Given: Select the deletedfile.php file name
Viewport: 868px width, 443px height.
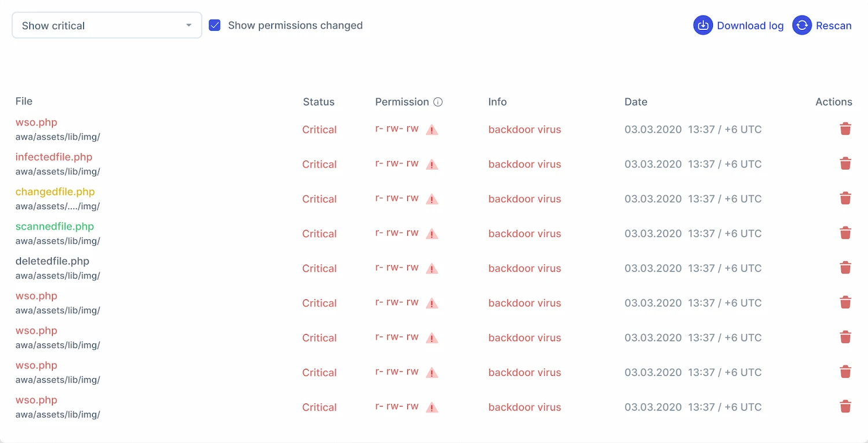Looking at the screenshot, I should pos(52,261).
